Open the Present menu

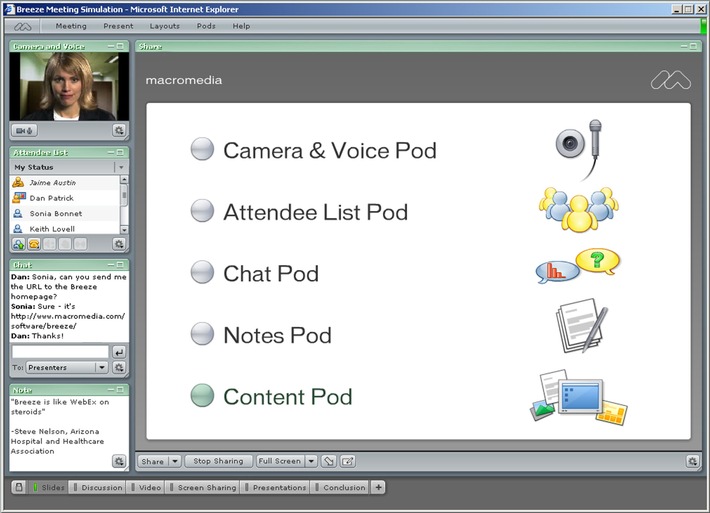point(118,26)
